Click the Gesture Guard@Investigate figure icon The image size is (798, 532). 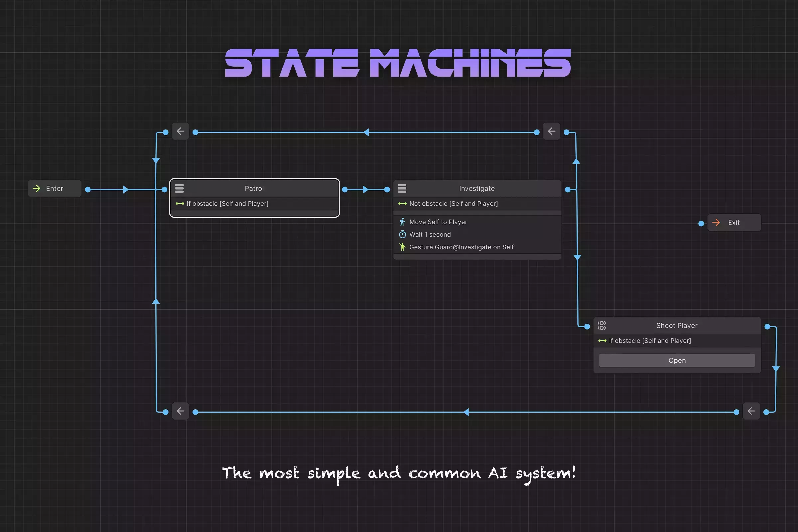point(402,247)
